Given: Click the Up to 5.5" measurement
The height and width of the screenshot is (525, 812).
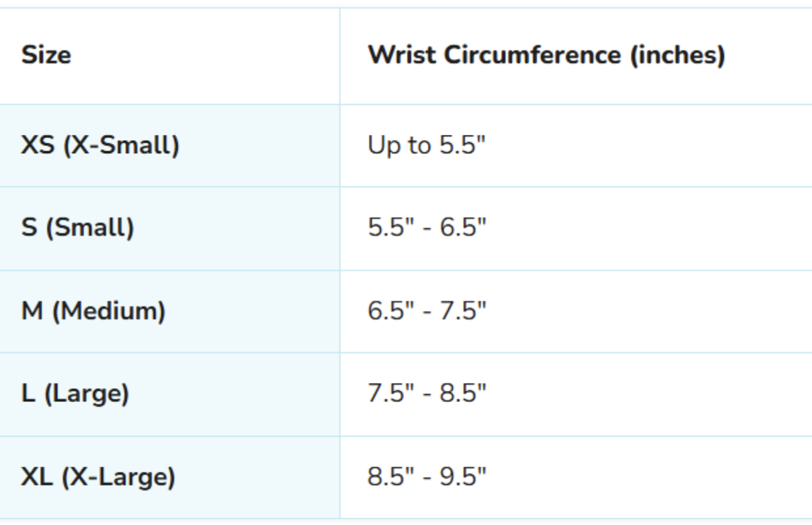Looking at the screenshot, I should click(x=427, y=145).
